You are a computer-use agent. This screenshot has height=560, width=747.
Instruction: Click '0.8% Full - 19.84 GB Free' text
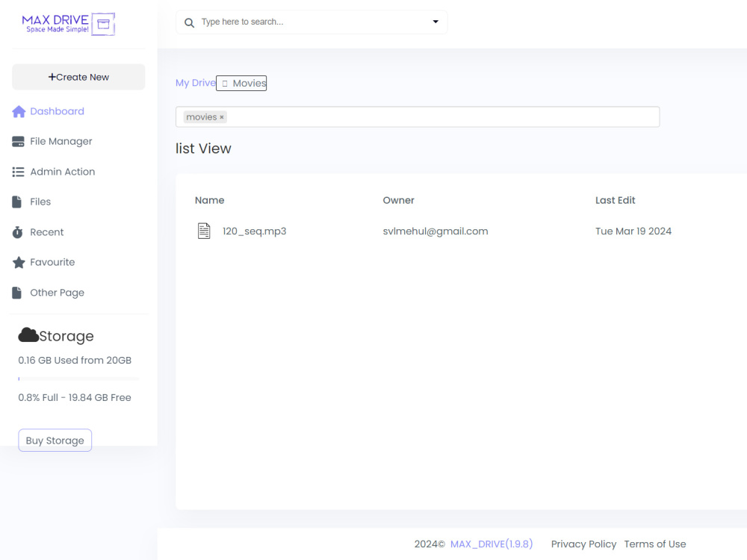[75, 398]
